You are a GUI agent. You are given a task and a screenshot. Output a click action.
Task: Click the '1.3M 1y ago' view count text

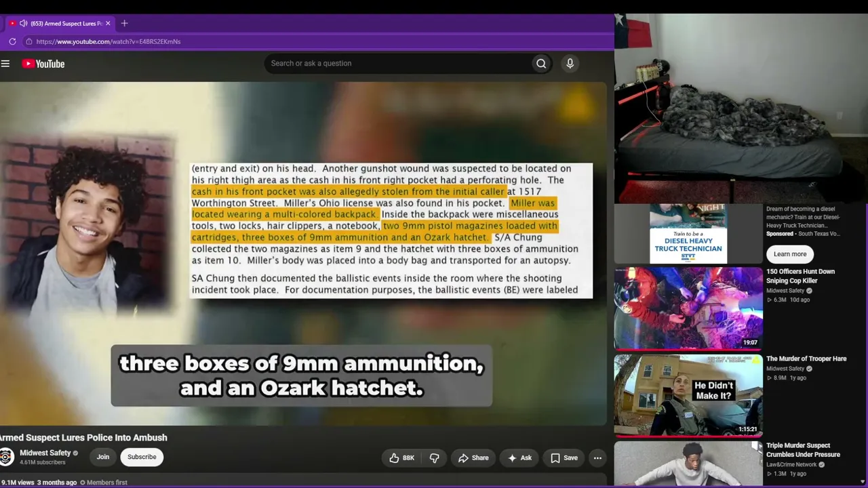pos(787,474)
